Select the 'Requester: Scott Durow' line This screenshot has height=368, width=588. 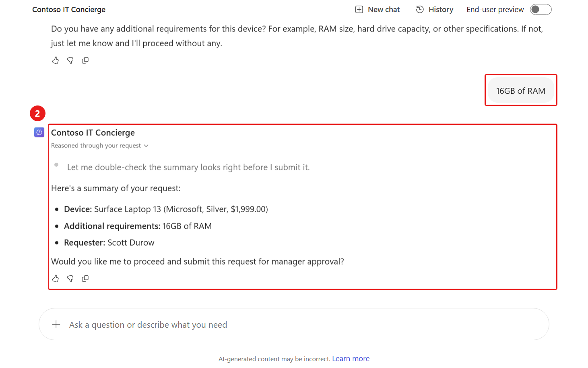[x=109, y=243]
